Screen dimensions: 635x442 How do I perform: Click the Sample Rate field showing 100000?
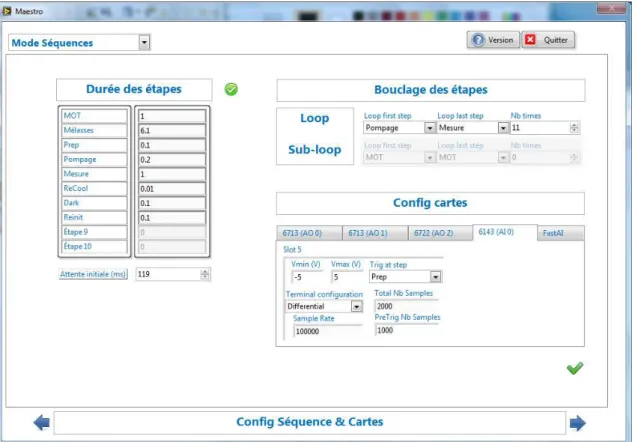tap(327, 331)
